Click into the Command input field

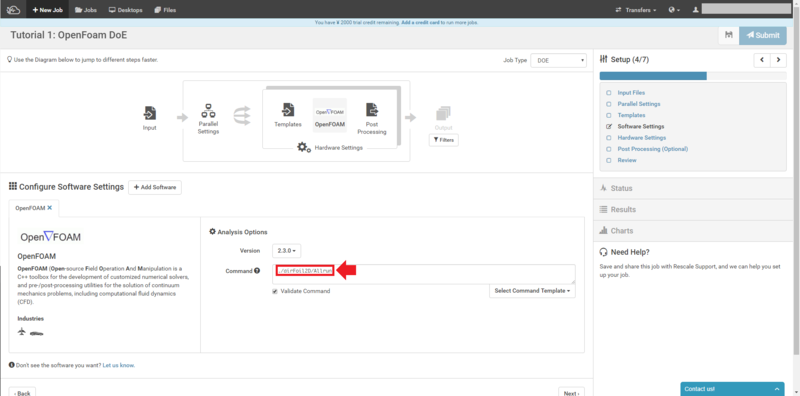[x=423, y=274]
